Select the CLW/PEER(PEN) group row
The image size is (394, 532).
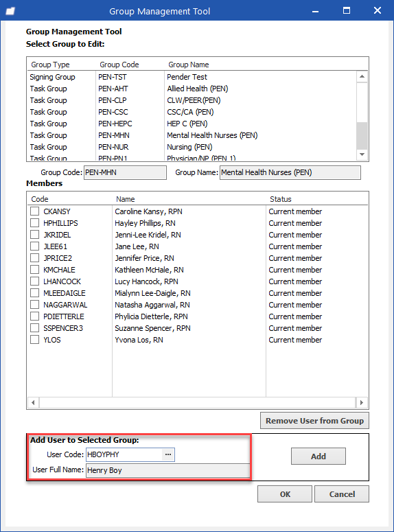(192, 100)
